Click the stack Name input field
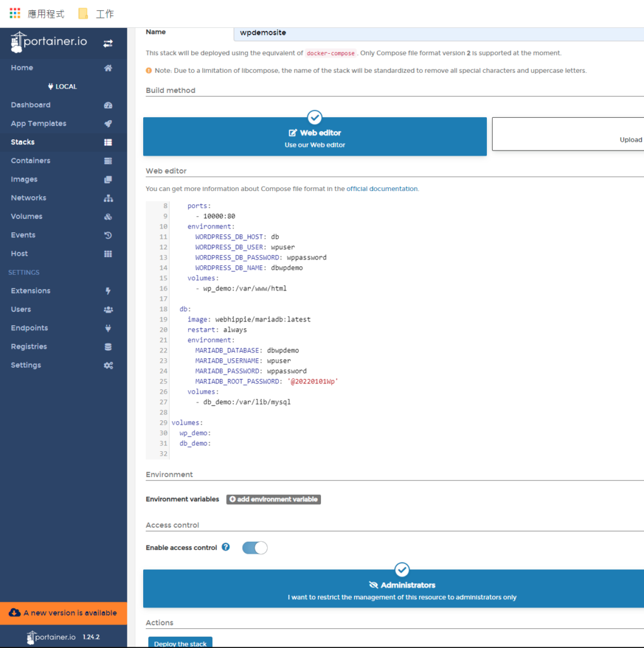The height and width of the screenshot is (648, 644). tap(437, 32)
